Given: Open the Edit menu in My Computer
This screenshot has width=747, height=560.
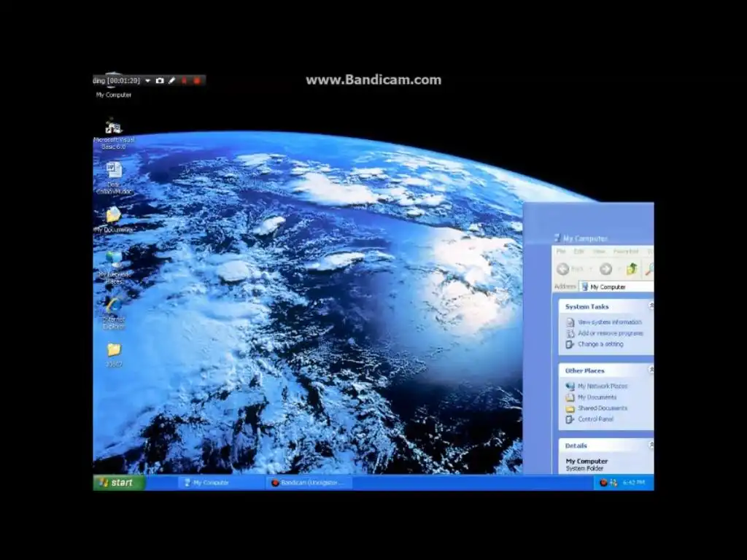Looking at the screenshot, I should [578, 251].
